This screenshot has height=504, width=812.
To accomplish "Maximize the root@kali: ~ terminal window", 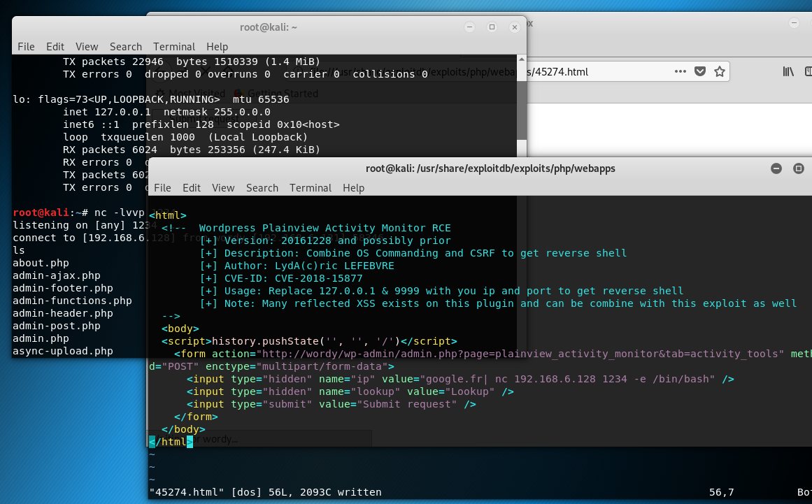I will click(492, 27).
